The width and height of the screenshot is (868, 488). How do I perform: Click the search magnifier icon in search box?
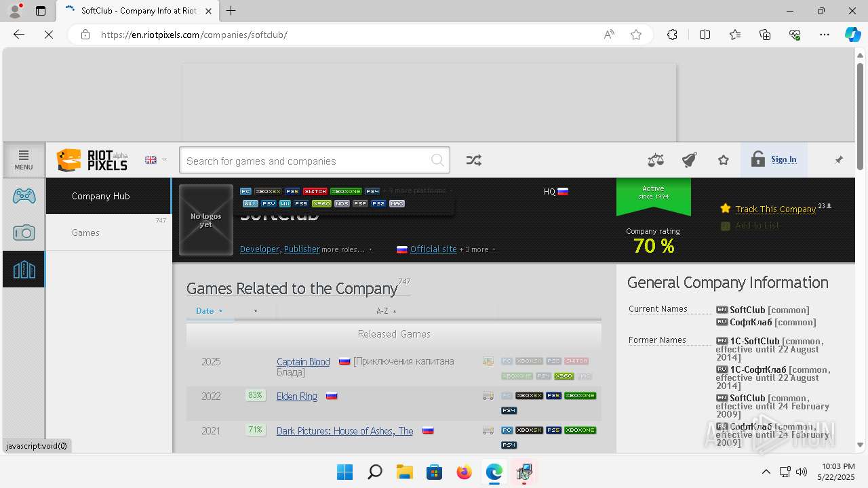[x=438, y=161]
